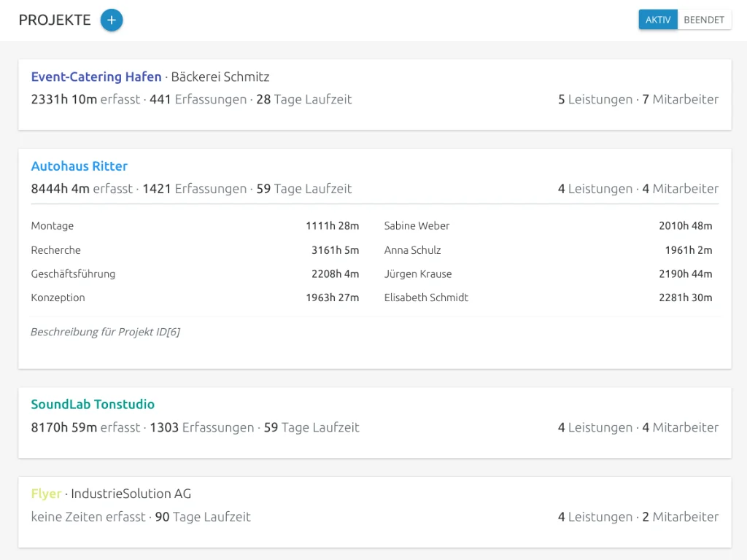
Task: Click the Beschreibung für Projekt ID[6] text
Action: [105, 332]
